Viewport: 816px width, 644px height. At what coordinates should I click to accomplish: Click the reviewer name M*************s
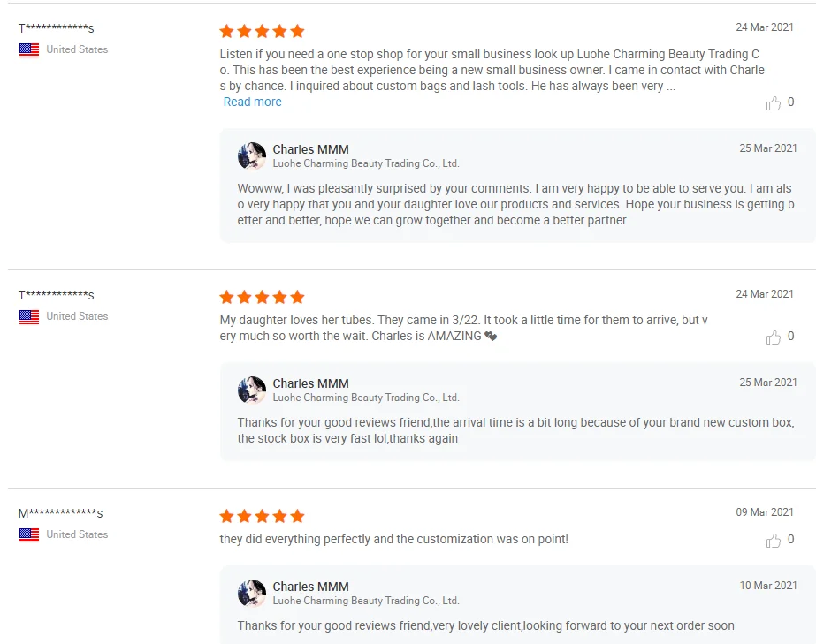point(61,513)
